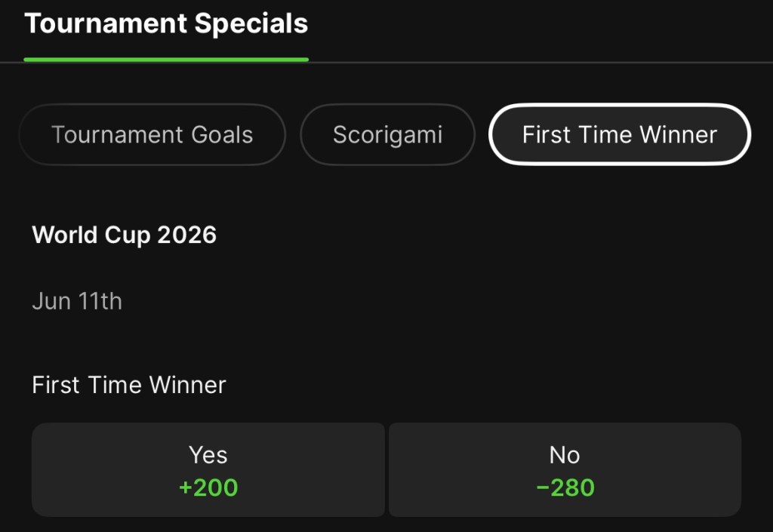
Task: Click the green +200 odds value
Action: (x=208, y=487)
